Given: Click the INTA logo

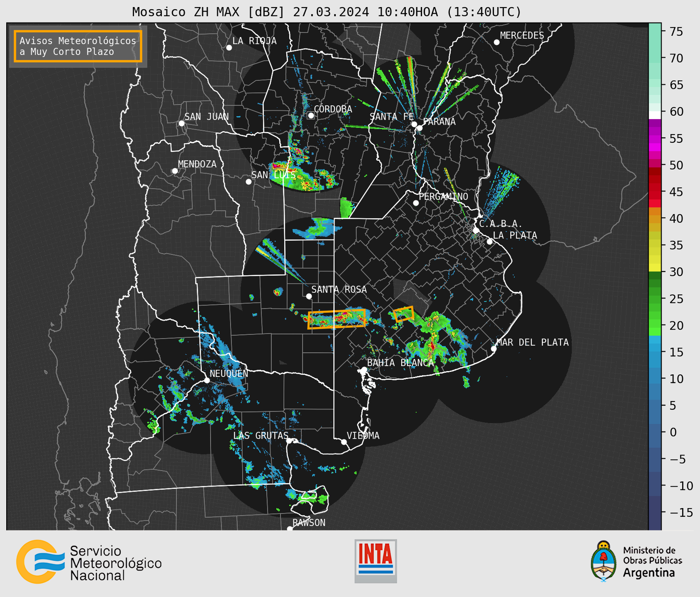Looking at the screenshot, I should point(376,561).
